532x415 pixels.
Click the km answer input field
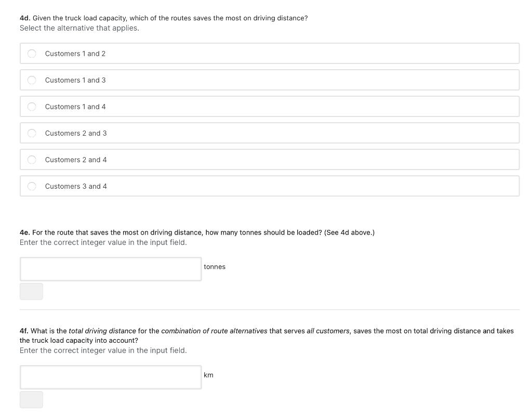click(111, 377)
